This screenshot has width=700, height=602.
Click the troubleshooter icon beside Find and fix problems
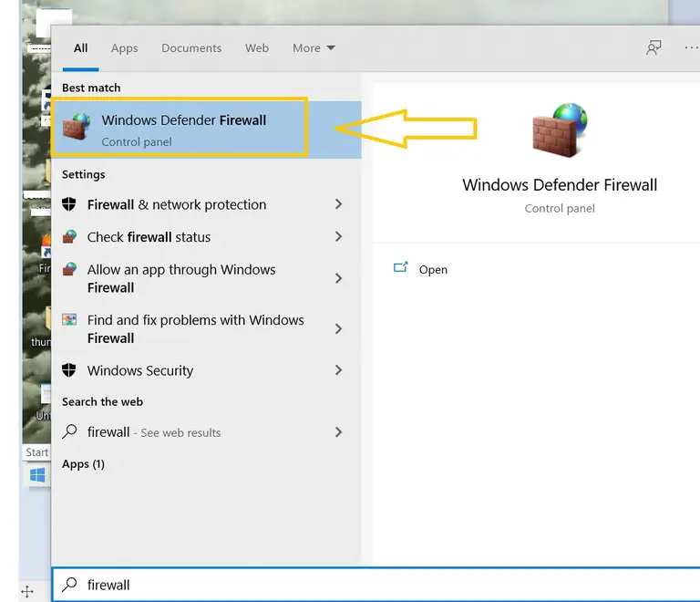69,319
